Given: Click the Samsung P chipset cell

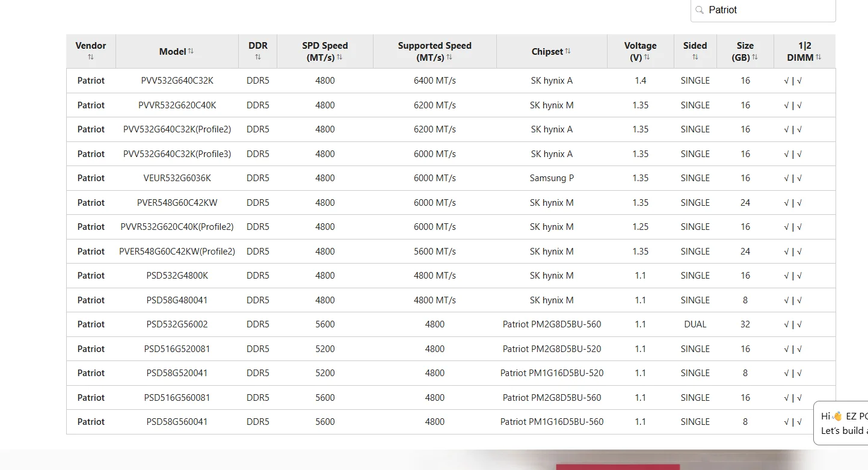Looking at the screenshot, I should click(552, 178).
